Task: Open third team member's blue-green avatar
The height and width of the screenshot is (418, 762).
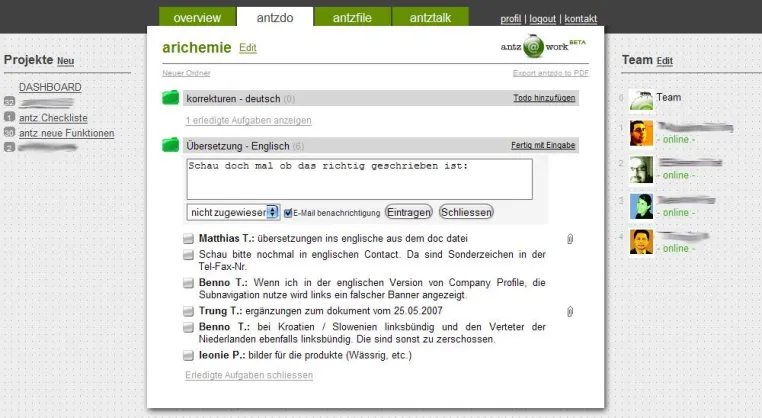Action: pyautogui.click(x=641, y=206)
